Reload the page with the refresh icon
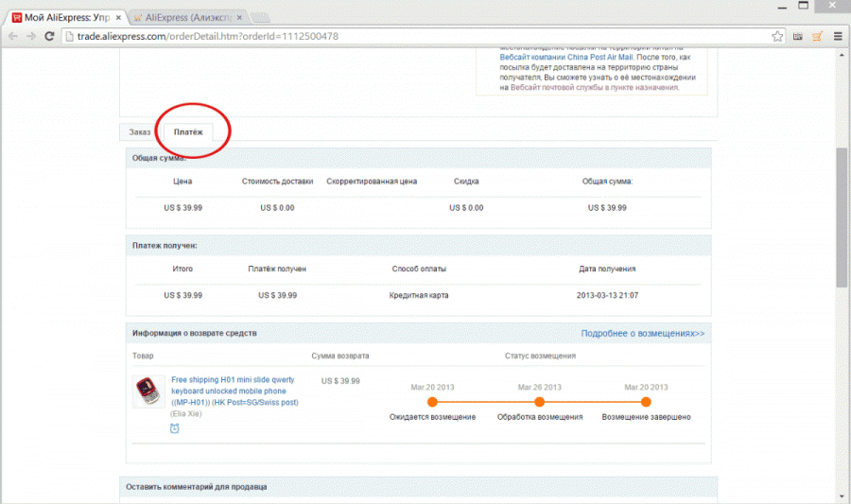 point(51,36)
